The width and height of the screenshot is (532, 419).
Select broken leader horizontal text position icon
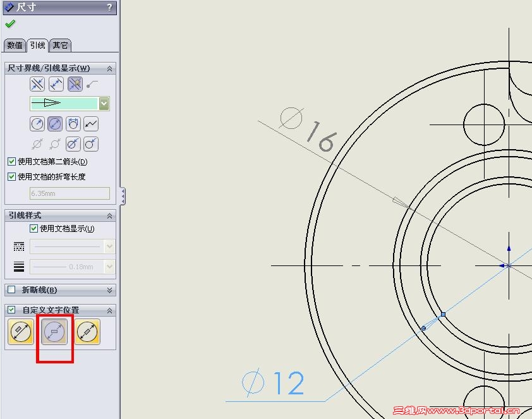(54, 331)
